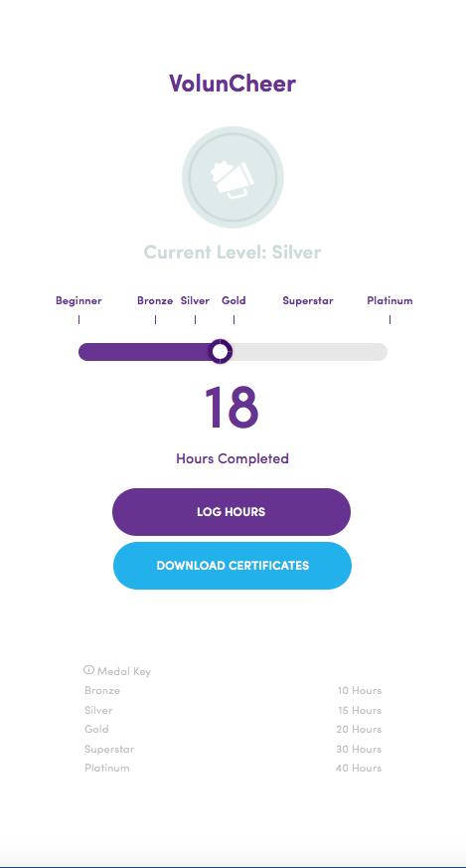Screen dimensions: 466x868
Task: Select the Beginner level label
Action: tap(78, 300)
